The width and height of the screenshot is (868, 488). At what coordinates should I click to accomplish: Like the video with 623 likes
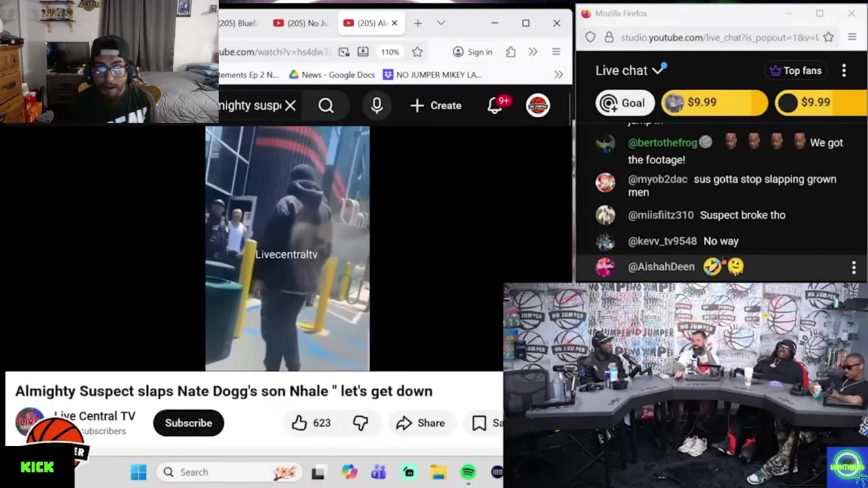pos(311,423)
